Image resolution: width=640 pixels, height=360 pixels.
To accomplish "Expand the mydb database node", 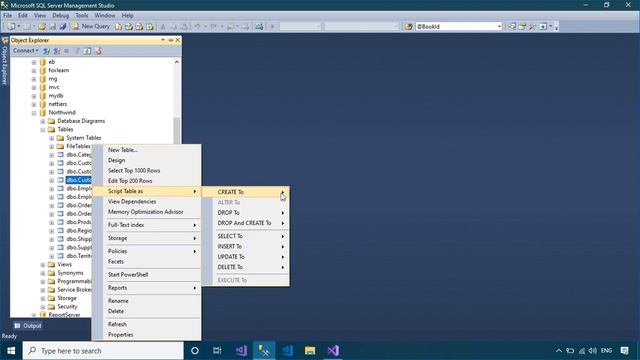I will pyautogui.click(x=34, y=96).
